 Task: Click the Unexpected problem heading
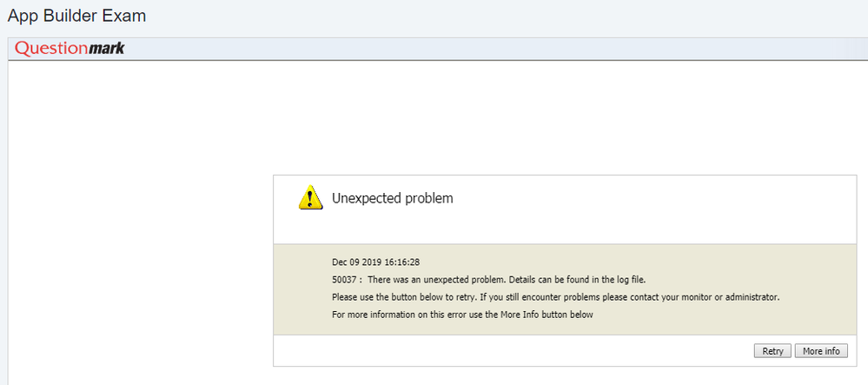[393, 198]
